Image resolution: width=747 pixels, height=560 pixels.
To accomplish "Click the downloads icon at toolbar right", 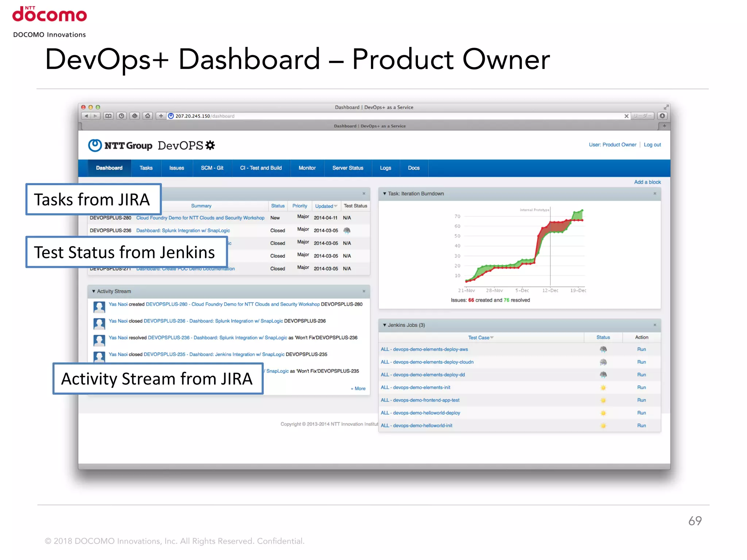I will coord(662,116).
